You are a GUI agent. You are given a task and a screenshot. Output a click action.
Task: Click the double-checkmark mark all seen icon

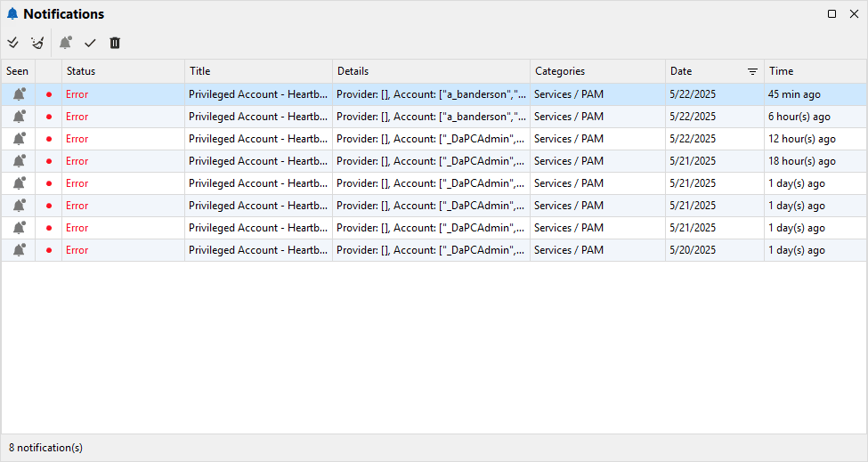(x=12, y=43)
